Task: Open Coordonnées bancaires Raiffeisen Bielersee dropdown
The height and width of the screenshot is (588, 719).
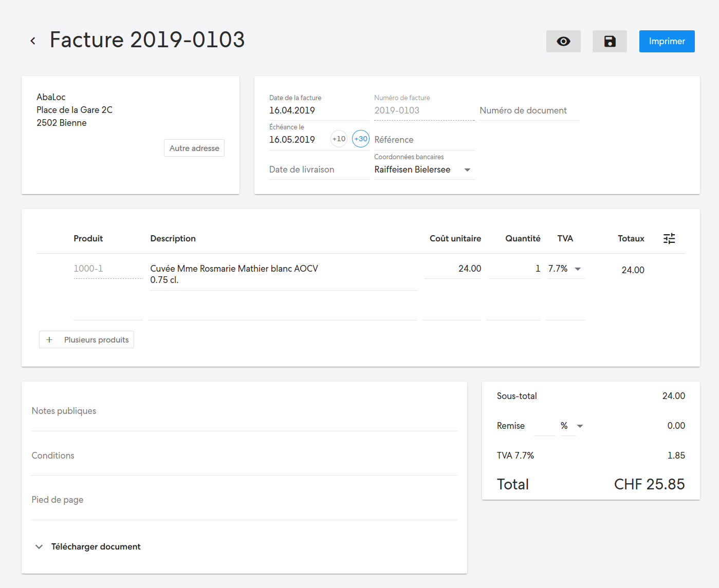Action: pyautogui.click(x=424, y=169)
